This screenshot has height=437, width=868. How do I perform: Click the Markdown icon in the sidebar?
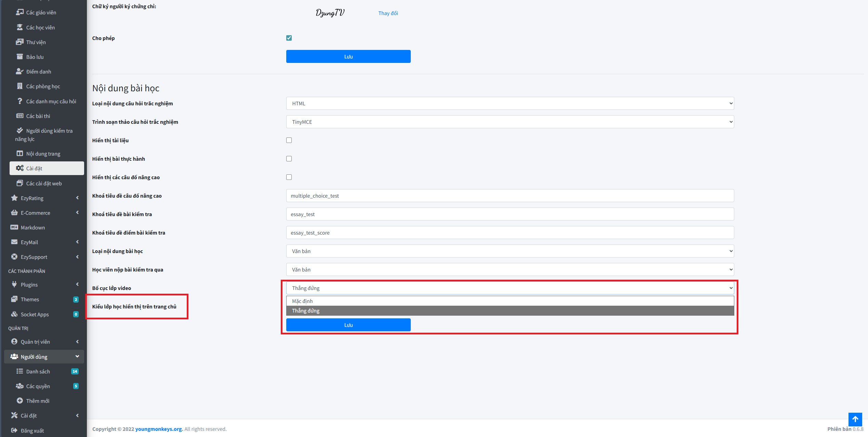(x=14, y=227)
